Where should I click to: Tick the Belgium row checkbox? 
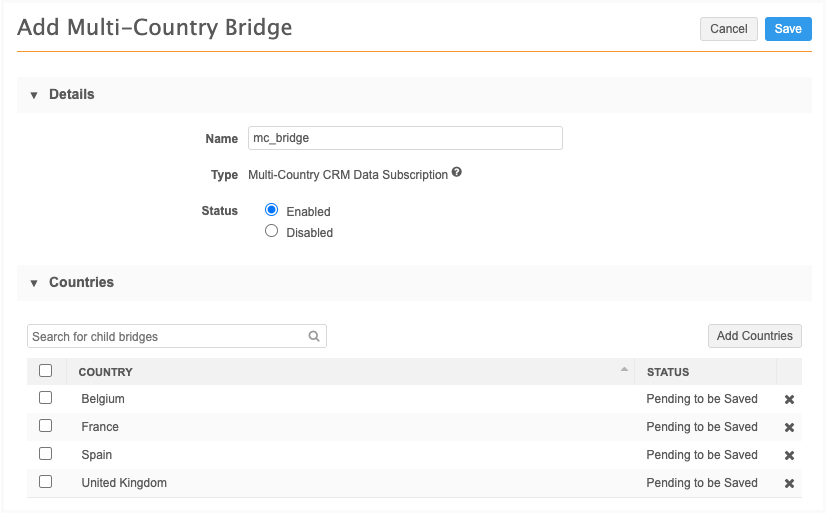[45, 398]
